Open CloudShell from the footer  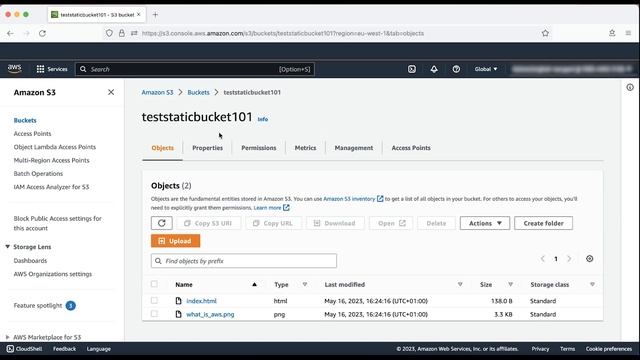(24, 349)
